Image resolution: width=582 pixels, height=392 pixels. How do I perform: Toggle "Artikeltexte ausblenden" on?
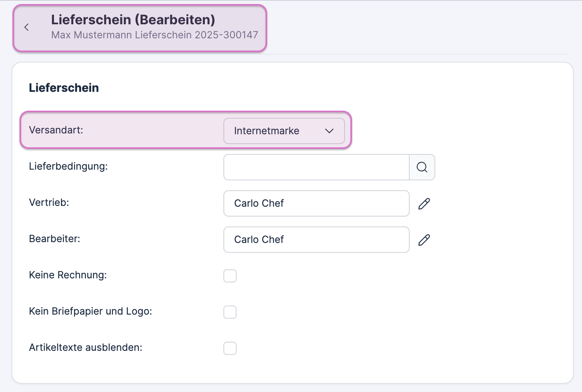point(230,348)
